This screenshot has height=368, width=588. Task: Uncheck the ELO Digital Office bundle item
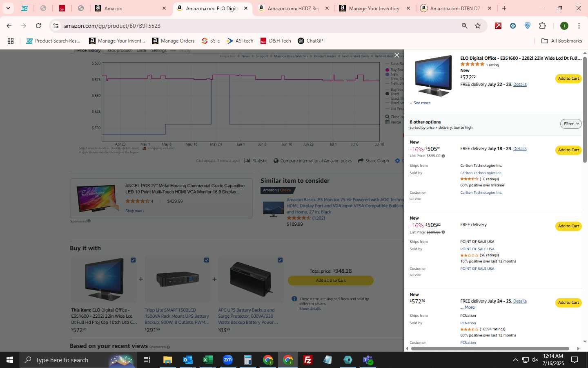click(x=133, y=260)
